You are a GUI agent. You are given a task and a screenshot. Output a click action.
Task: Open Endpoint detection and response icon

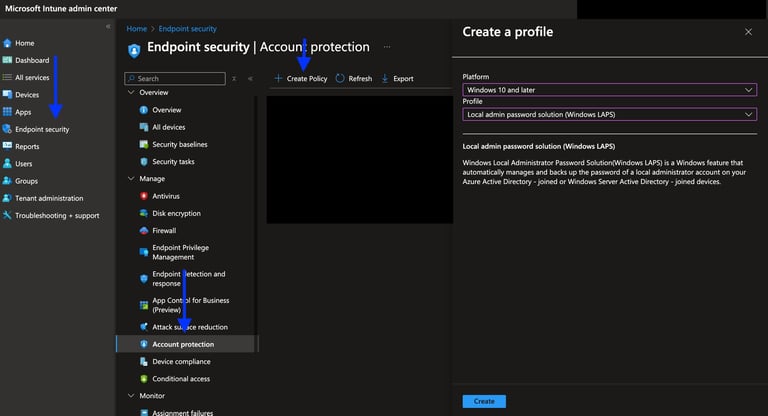click(144, 278)
